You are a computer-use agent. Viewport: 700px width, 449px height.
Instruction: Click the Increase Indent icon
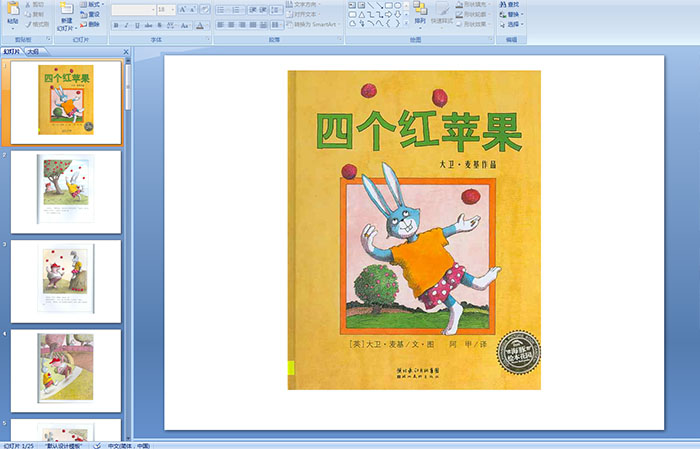click(x=263, y=9)
